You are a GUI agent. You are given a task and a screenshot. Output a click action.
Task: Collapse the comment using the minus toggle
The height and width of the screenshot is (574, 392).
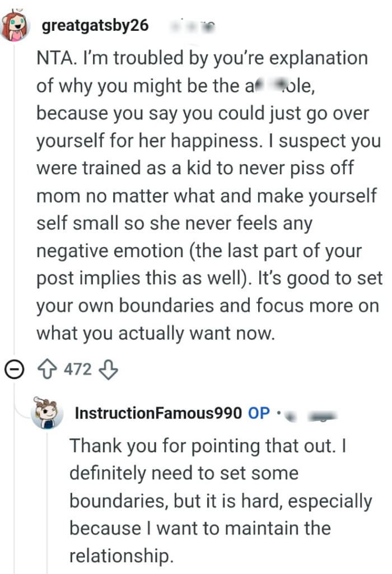click(x=15, y=369)
